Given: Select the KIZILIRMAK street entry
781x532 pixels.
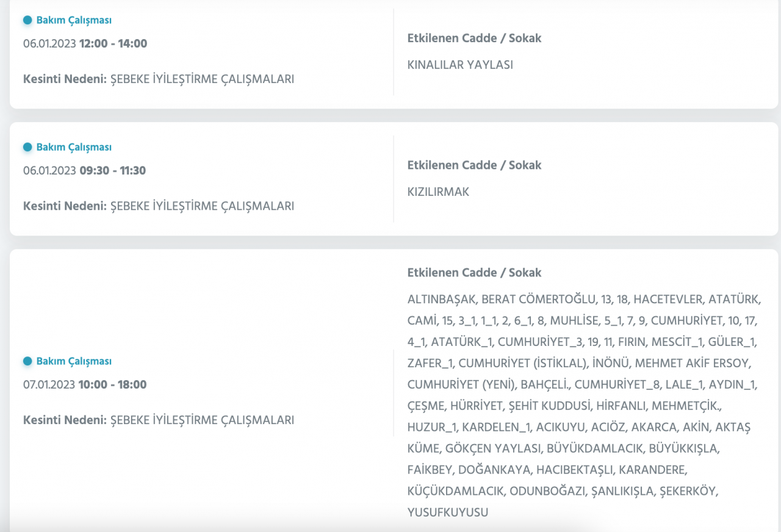Looking at the screenshot, I should pyautogui.click(x=438, y=192).
